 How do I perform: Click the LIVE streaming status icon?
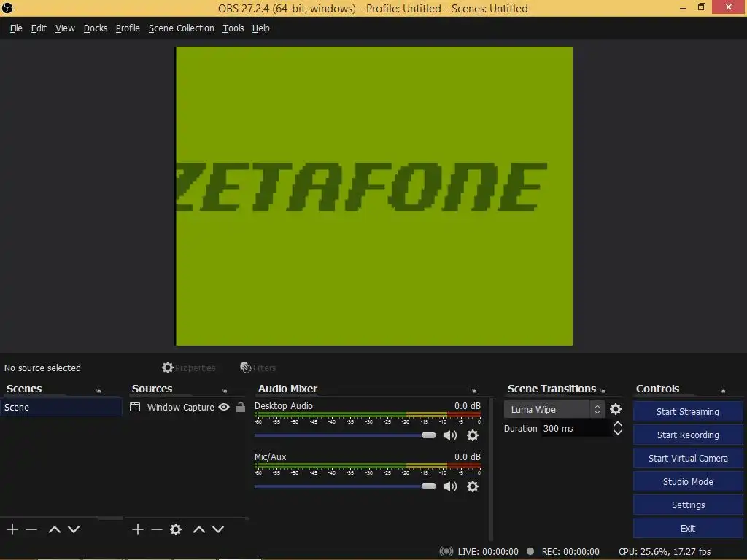pyautogui.click(x=446, y=551)
